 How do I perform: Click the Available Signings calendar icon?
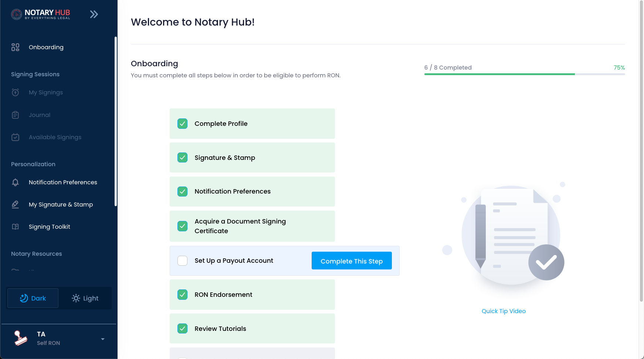pos(15,137)
